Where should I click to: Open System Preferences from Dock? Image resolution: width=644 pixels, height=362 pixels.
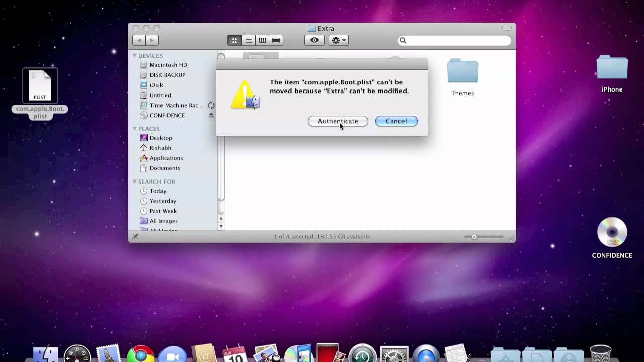(394, 354)
